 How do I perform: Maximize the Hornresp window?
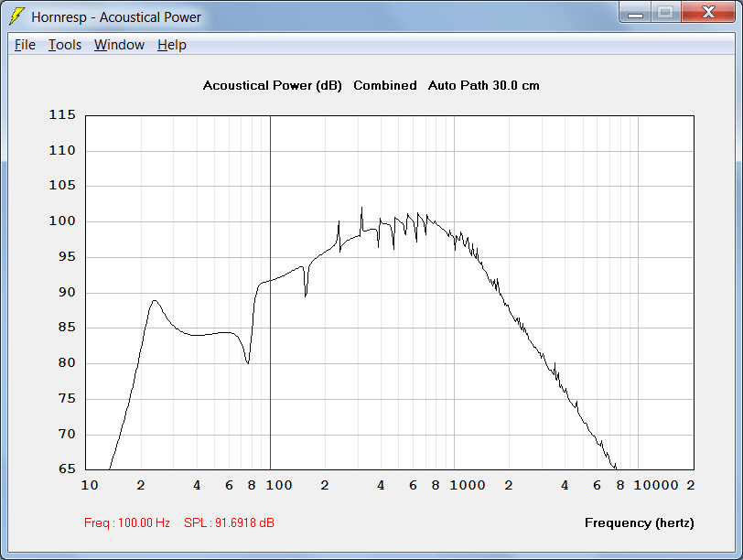click(x=665, y=12)
